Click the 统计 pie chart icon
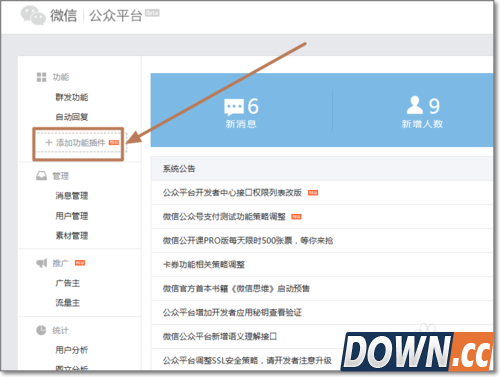500x377 pixels. click(x=41, y=330)
